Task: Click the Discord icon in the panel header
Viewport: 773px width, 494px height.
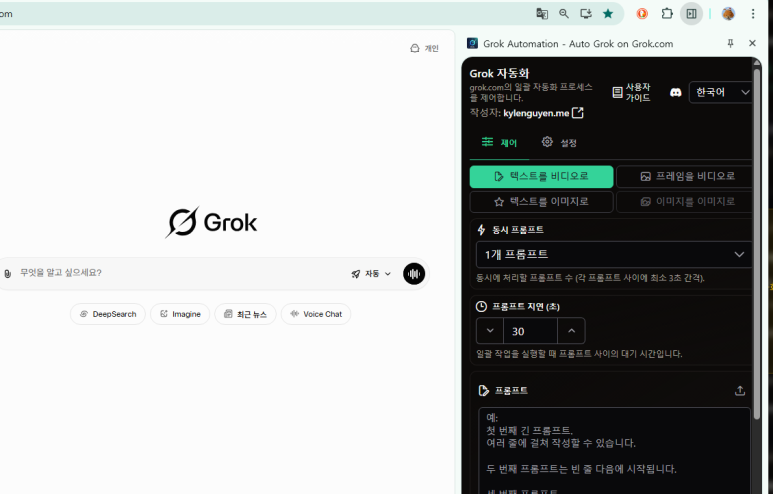Action: [x=676, y=92]
